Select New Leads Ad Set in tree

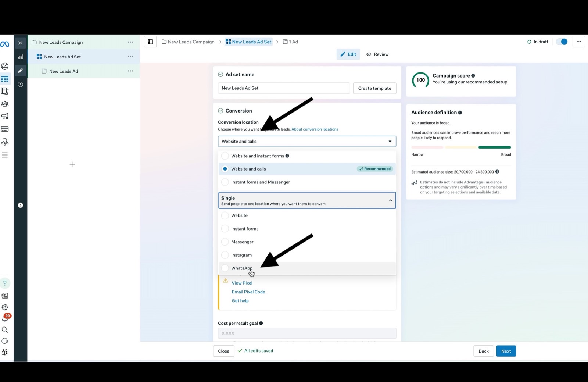[62, 57]
